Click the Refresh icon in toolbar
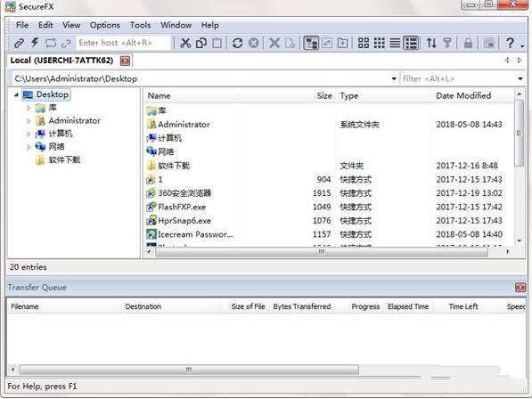This screenshot has height=399, width=532. click(x=238, y=43)
